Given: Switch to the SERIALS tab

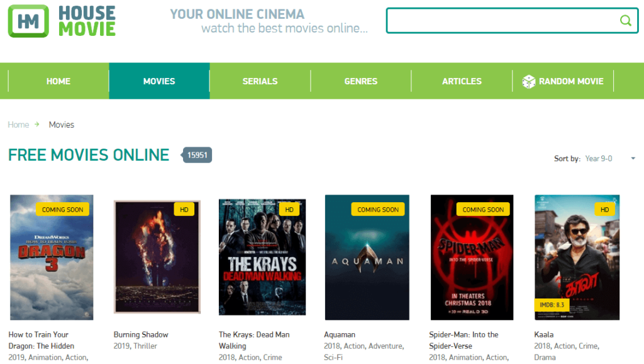Looking at the screenshot, I should pos(260,81).
